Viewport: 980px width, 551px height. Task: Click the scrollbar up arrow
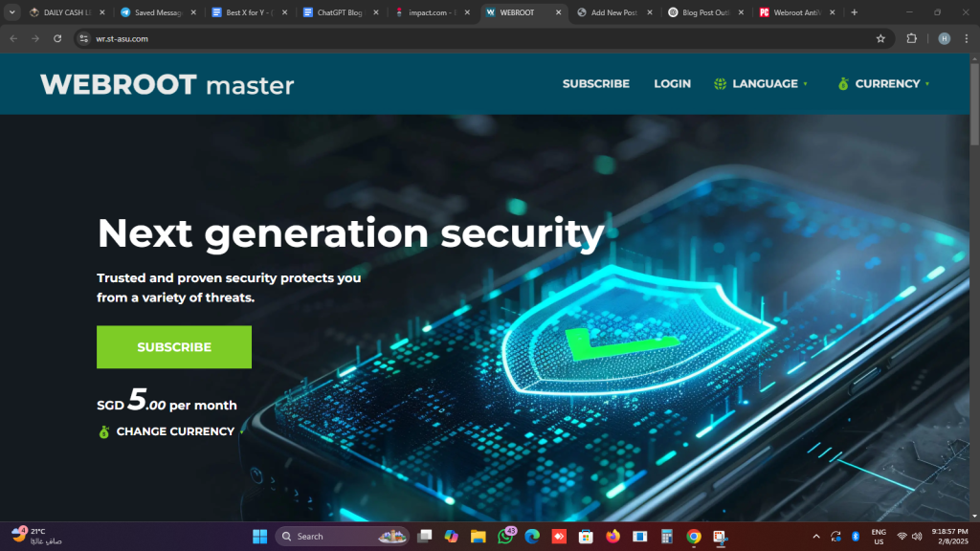click(974, 58)
